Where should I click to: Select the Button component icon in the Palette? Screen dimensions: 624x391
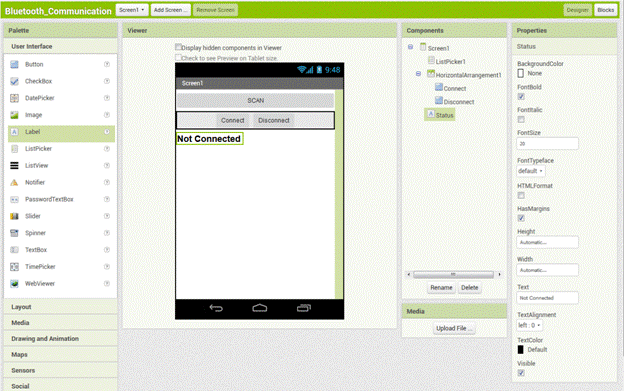click(x=14, y=64)
